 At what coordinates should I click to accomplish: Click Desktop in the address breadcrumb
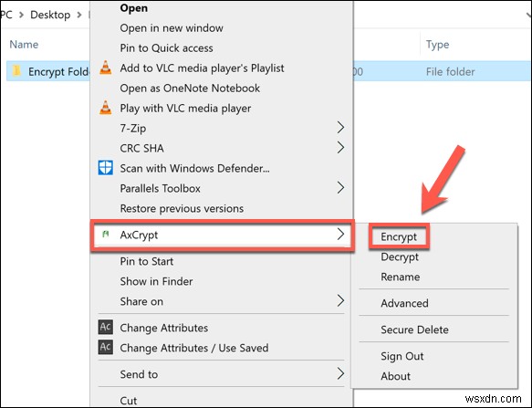click(x=50, y=15)
